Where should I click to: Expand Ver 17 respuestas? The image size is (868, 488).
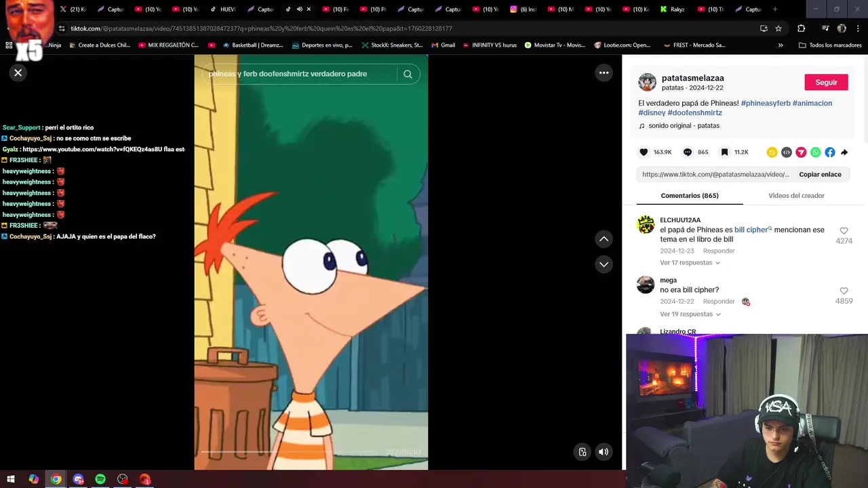(690, 262)
